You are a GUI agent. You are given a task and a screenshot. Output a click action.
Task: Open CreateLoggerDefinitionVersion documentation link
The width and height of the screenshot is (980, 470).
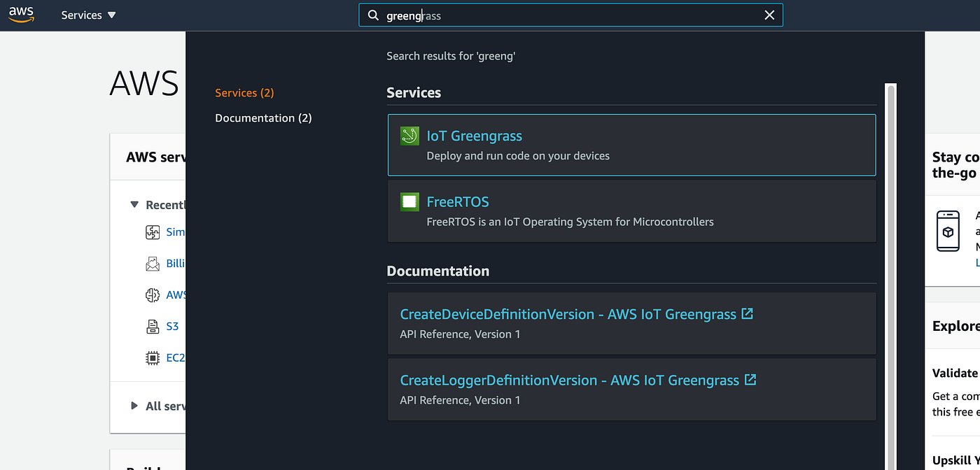[x=569, y=380]
